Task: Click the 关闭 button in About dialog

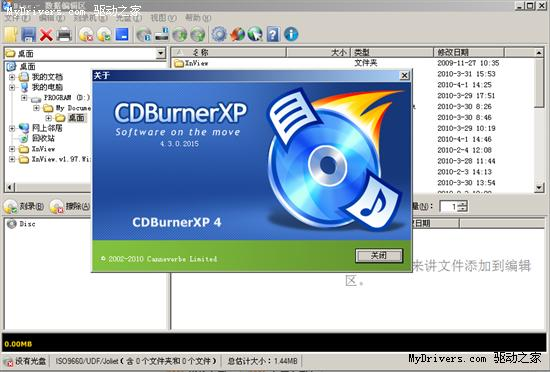Action: [x=379, y=256]
